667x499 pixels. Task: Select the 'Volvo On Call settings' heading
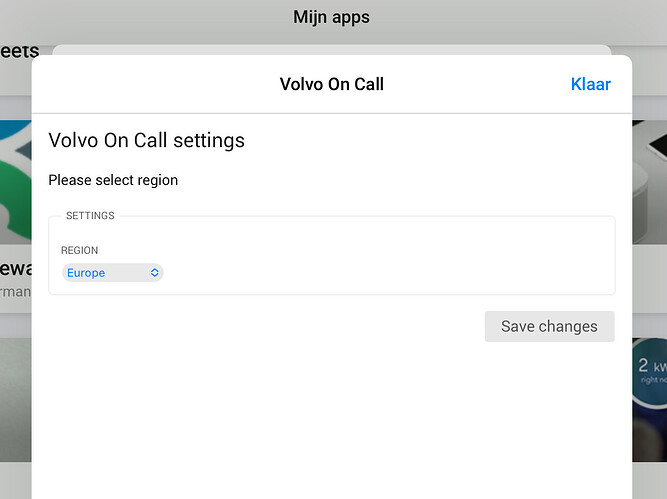point(146,140)
